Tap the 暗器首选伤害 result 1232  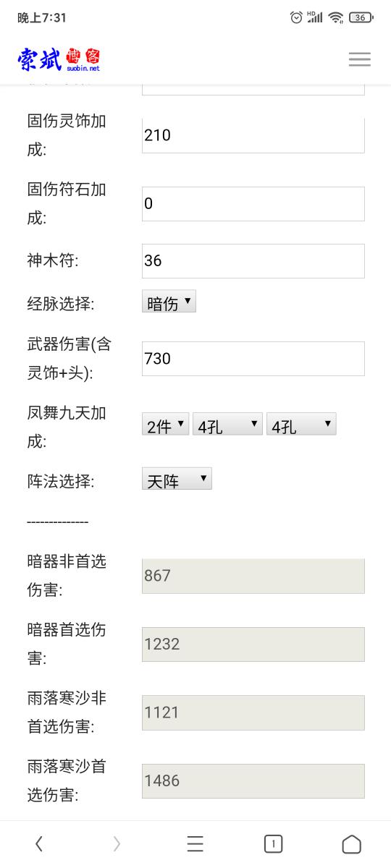(253, 644)
